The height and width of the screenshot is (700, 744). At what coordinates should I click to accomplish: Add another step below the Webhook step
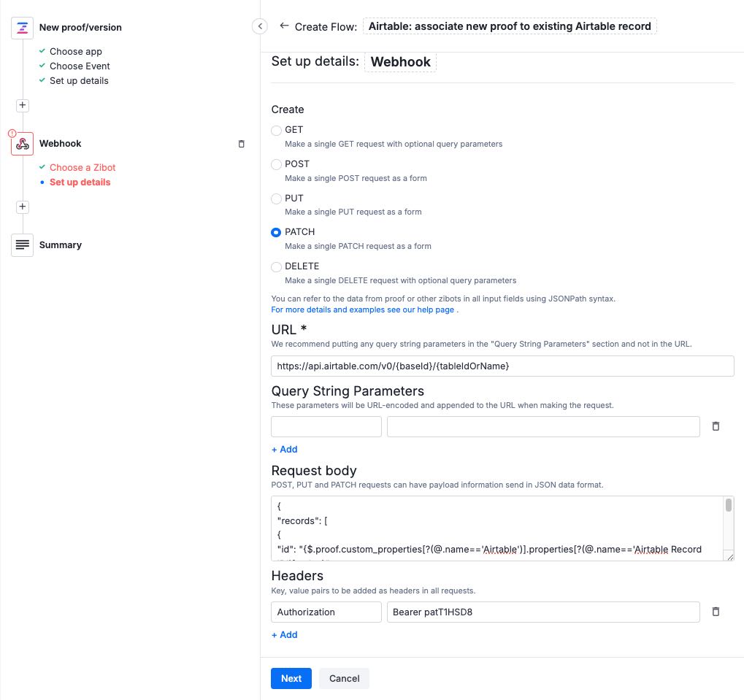click(x=22, y=207)
